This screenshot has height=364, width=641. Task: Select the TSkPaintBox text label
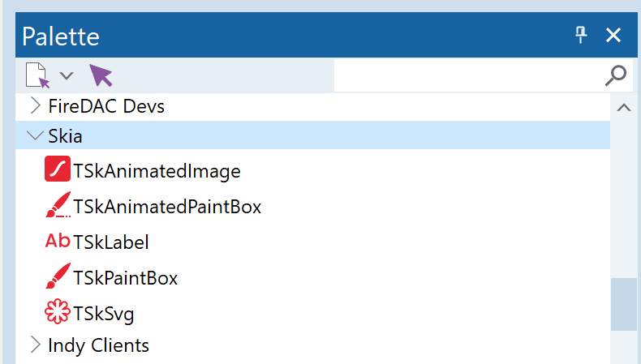(126, 278)
